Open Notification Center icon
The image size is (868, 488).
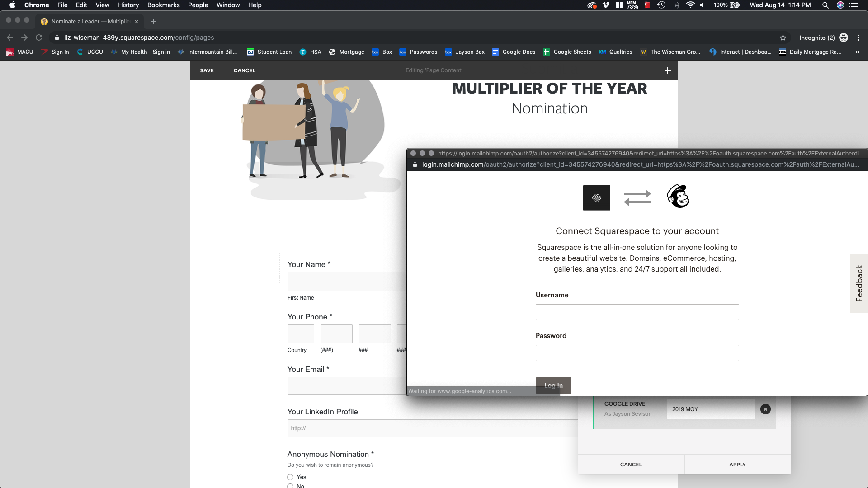coord(854,5)
